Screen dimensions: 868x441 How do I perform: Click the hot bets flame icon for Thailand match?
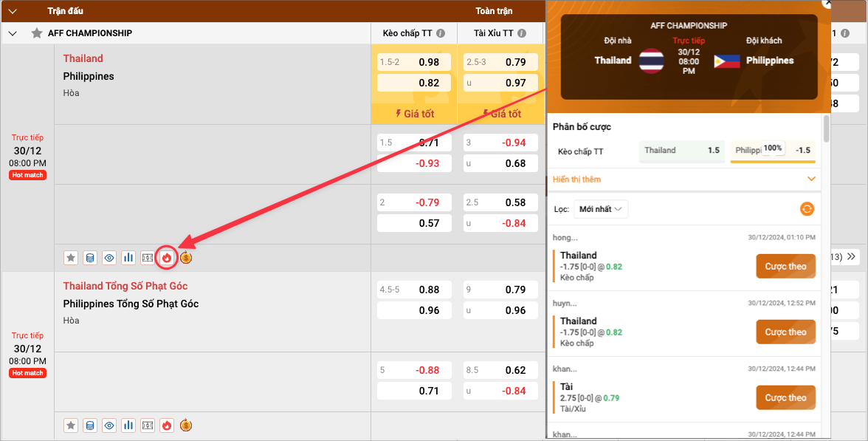point(167,258)
